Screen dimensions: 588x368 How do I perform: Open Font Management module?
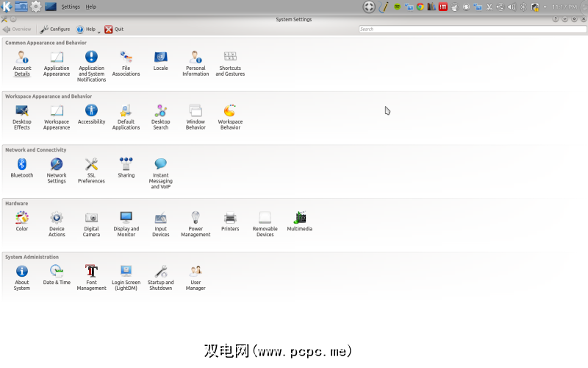(91, 278)
